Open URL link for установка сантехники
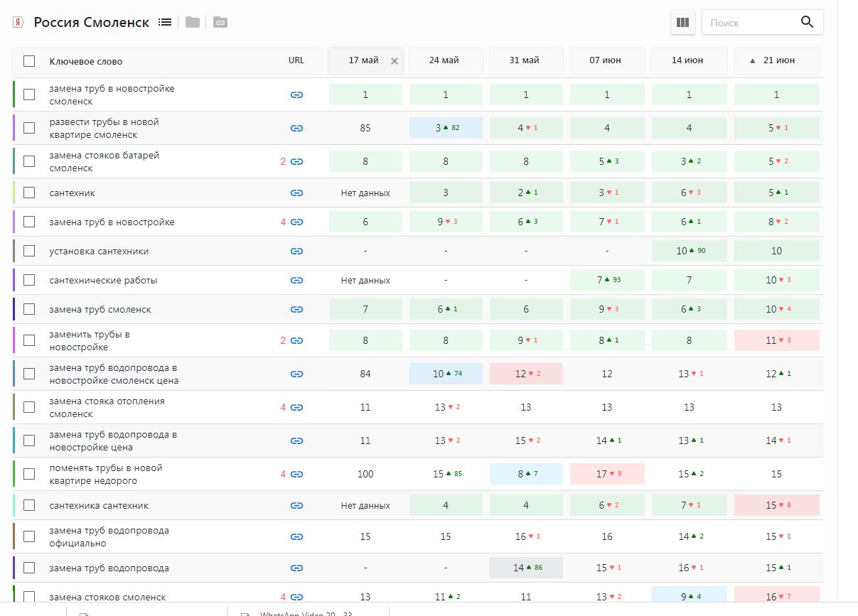The width and height of the screenshot is (858, 616). point(297,251)
